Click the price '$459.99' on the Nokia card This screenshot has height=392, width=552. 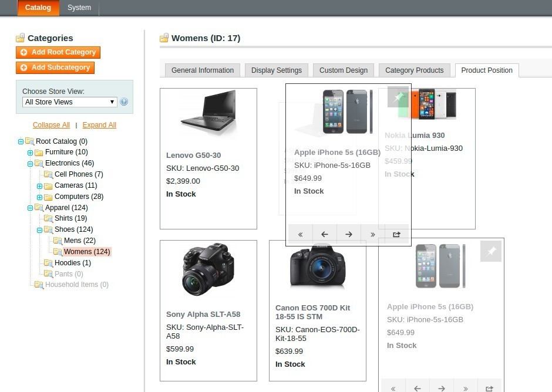399,161
